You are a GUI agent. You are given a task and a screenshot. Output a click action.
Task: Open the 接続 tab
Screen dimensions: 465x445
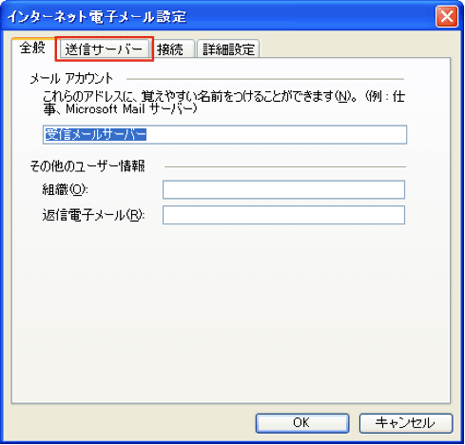(x=170, y=50)
